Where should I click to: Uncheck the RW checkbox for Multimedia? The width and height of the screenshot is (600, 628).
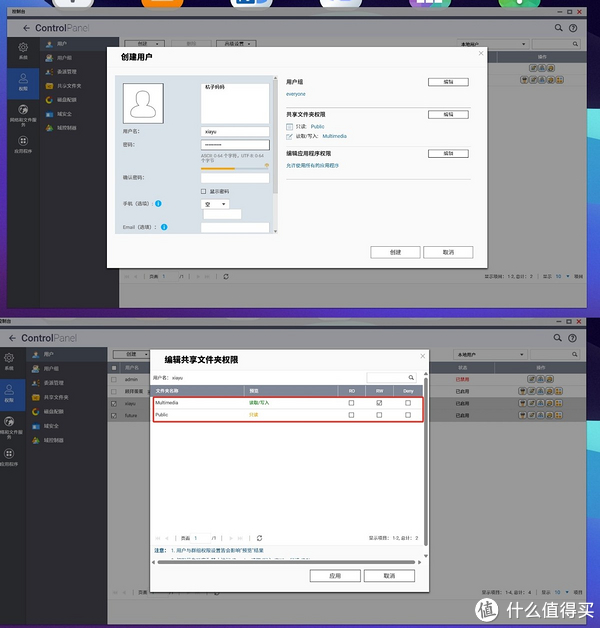tap(379, 402)
